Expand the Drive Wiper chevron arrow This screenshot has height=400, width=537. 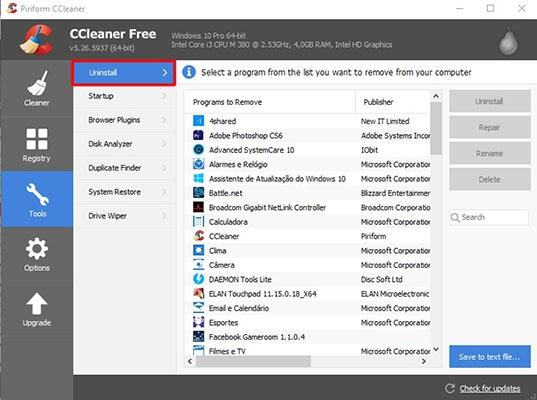[164, 216]
